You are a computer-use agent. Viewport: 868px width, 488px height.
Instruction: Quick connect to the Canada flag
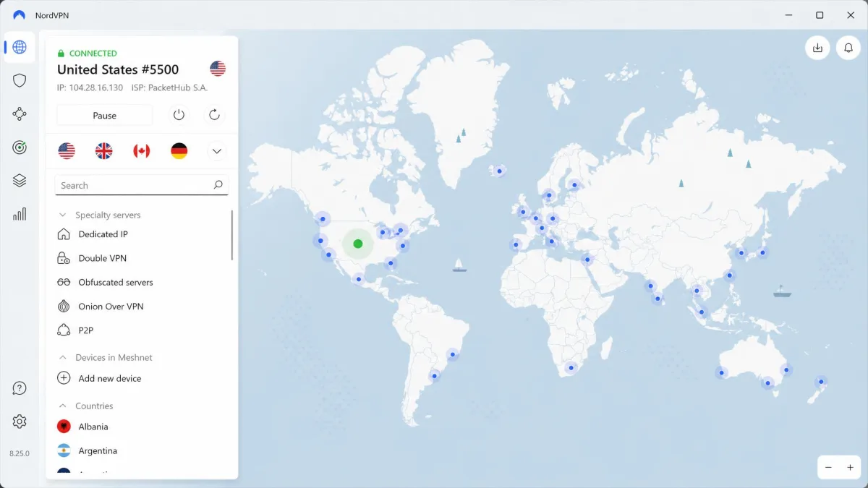142,151
